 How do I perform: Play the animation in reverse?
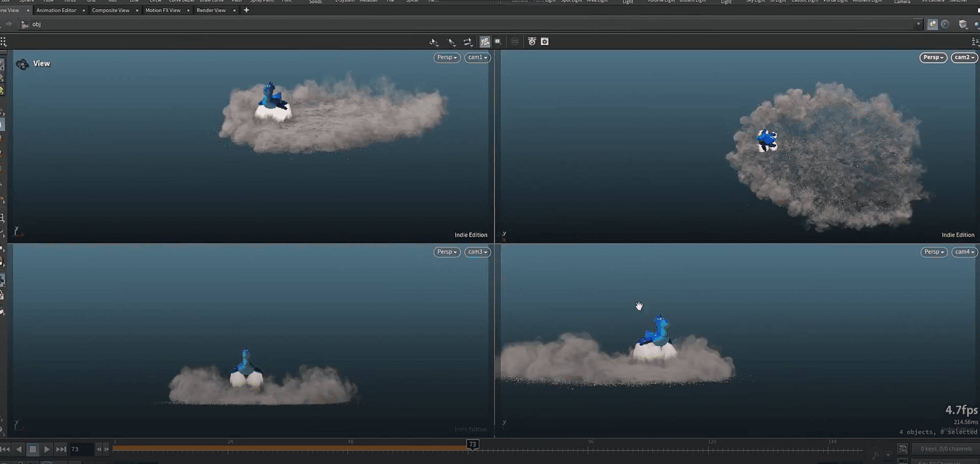coord(19,449)
